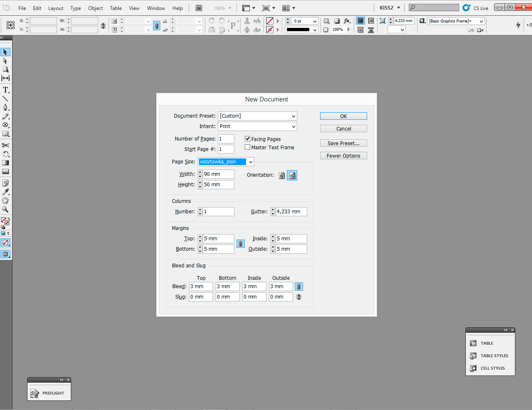Open the Page Size dropdown
532x410 pixels.
226,162
